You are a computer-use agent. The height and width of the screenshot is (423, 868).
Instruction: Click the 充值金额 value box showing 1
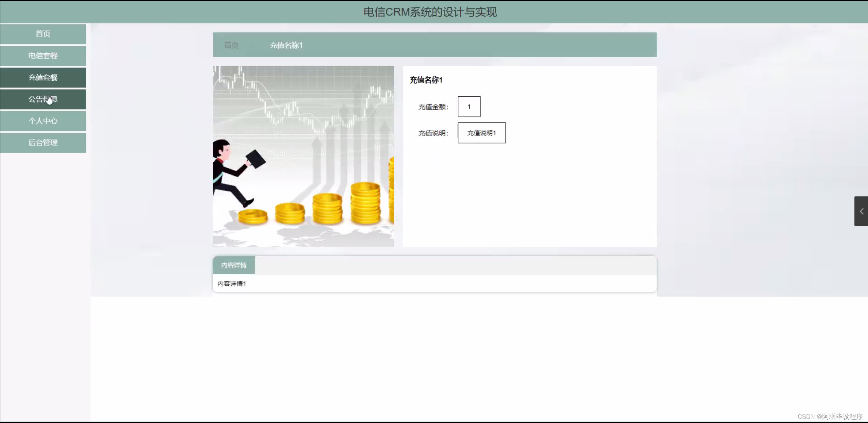(469, 107)
